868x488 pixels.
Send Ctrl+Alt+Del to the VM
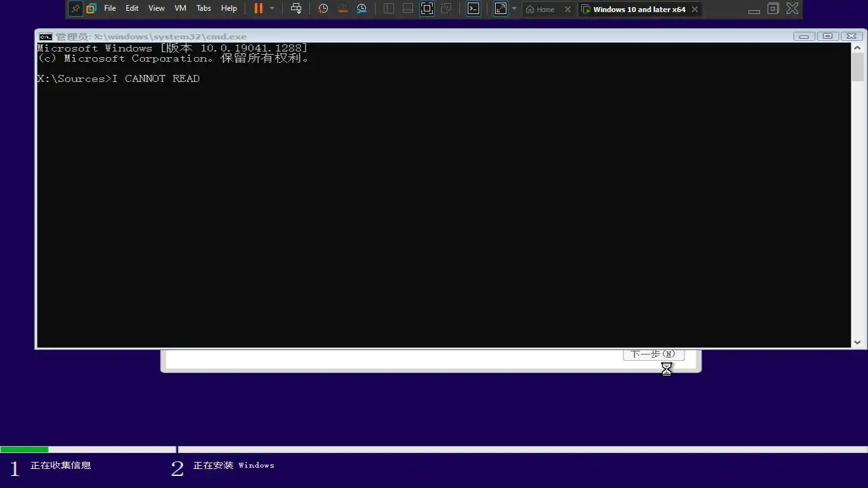(x=296, y=9)
